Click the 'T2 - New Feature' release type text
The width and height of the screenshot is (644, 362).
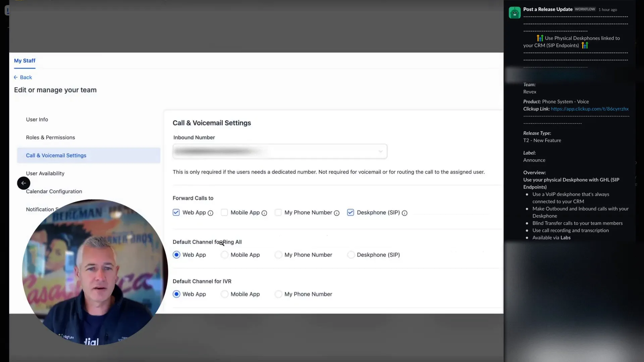pyautogui.click(x=542, y=140)
